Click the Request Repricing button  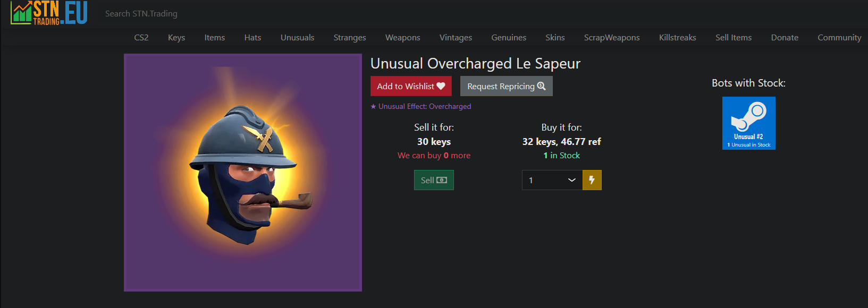[x=507, y=86]
